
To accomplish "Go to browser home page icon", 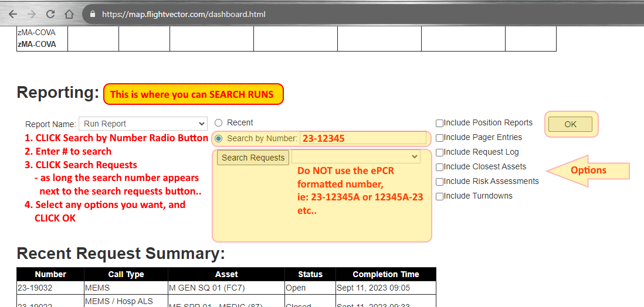I will pos(69,14).
